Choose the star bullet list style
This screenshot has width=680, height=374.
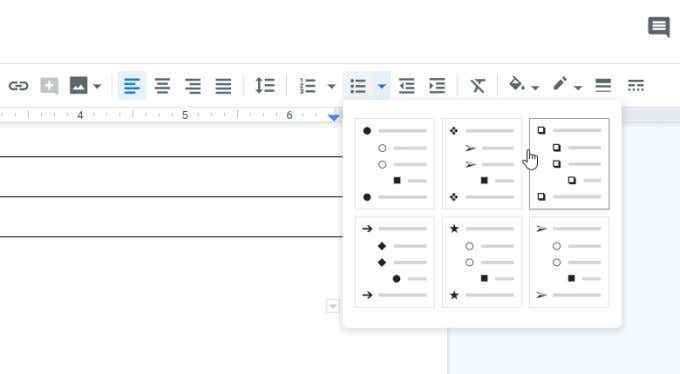[x=482, y=262]
